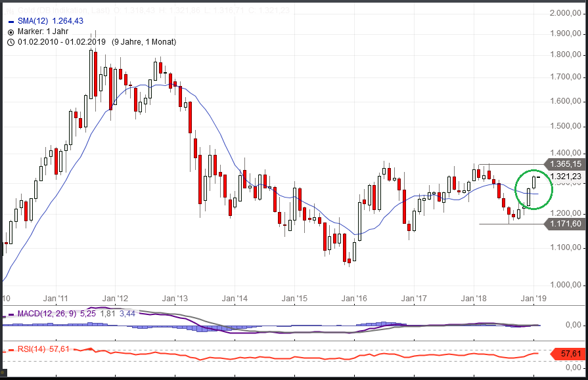Click the Jan '13 time axis label
The image size is (588, 380).
click(x=175, y=299)
